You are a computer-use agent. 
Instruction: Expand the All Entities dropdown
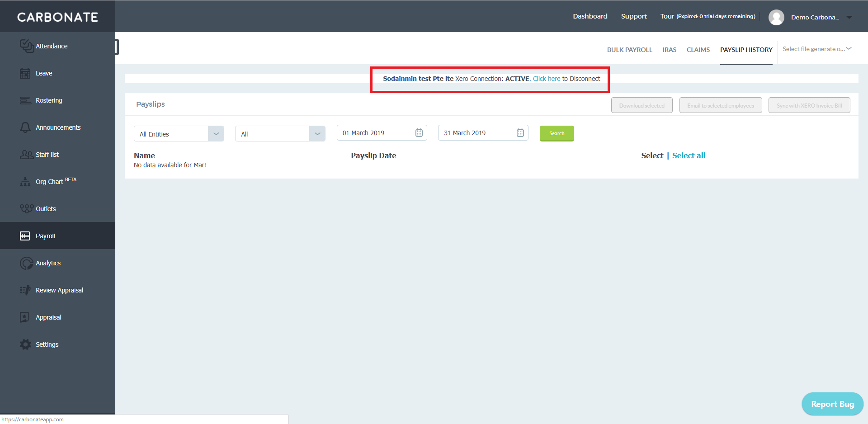click(179, 134)
